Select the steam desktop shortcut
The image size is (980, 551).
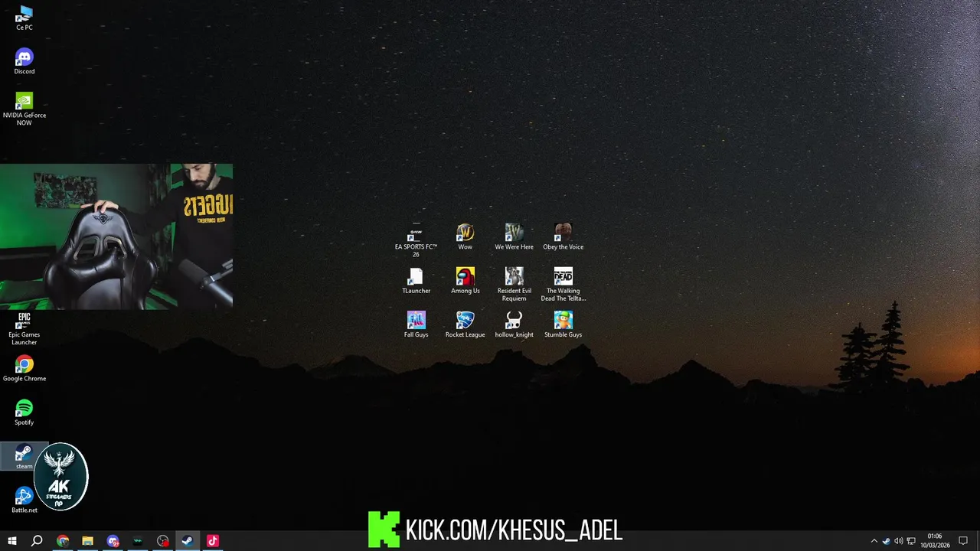point(24,456)
